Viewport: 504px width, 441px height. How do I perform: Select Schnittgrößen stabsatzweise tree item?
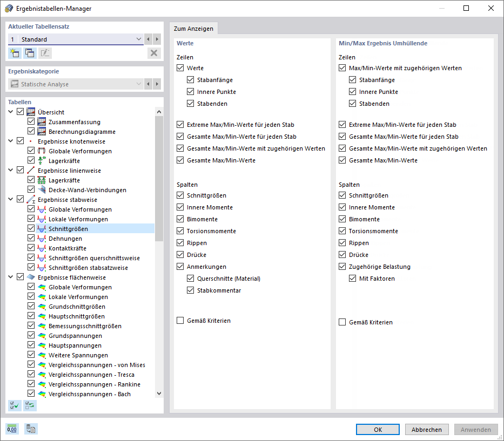pos(88,268)
